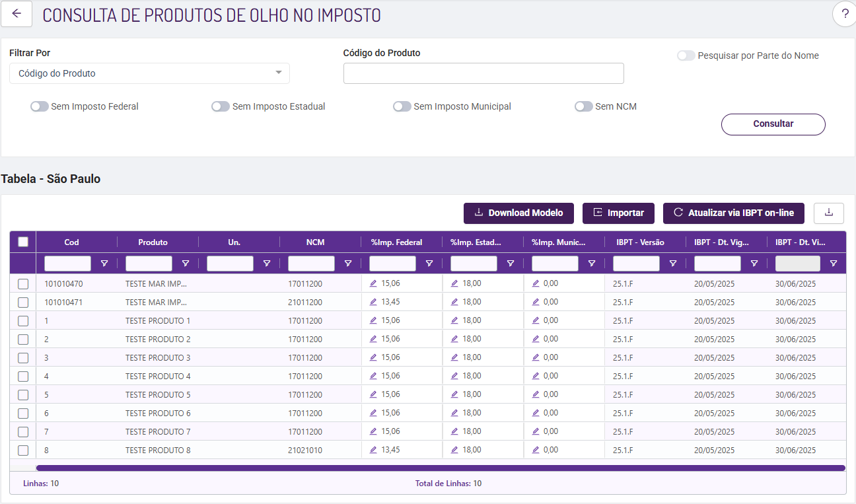The height and width of the screenshot is (504, 856).
Task: Enable Pesquisar por Parte do Nome switch
Action: (686, 55)
